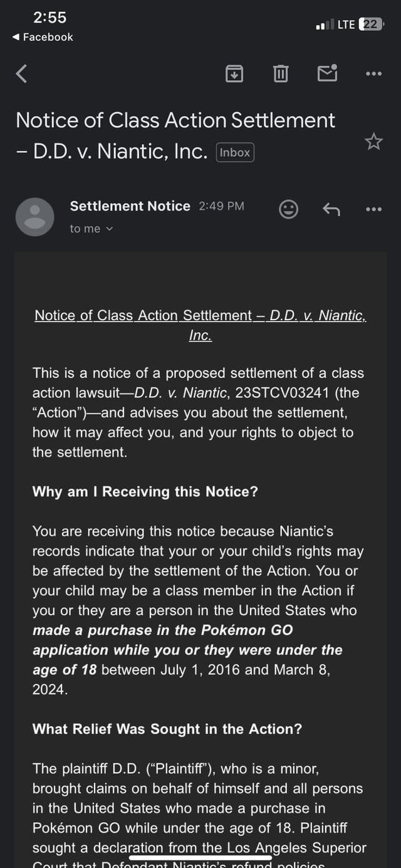Tap the 2:49 PM message timestamp

(221, 206)
